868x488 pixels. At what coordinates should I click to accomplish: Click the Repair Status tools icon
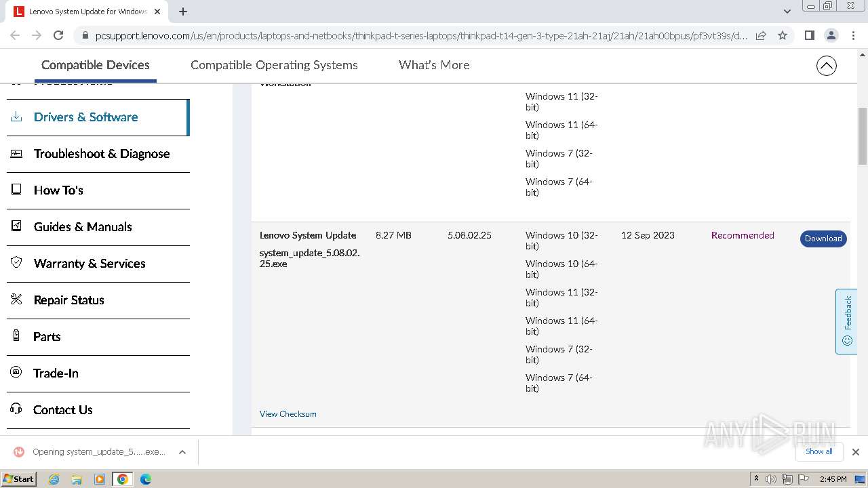coord(16,300)
